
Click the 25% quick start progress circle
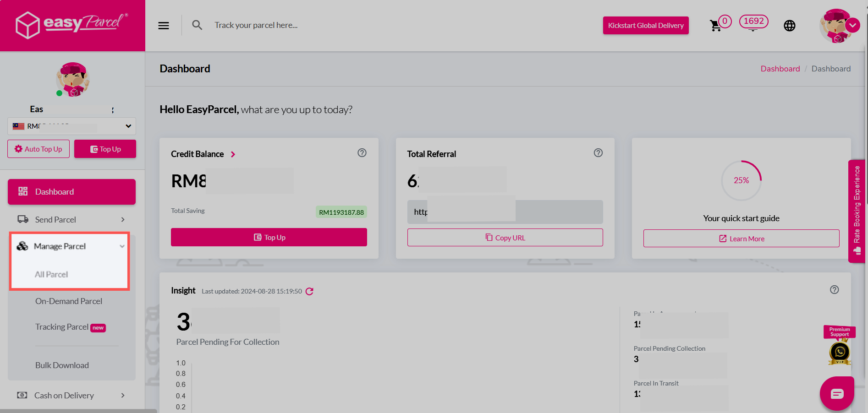(x=742, y=180)
